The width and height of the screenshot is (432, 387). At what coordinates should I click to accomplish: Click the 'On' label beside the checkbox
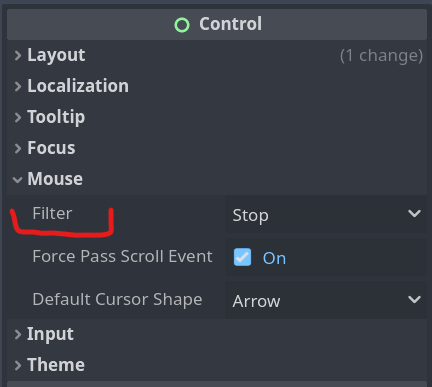[274, 258]
